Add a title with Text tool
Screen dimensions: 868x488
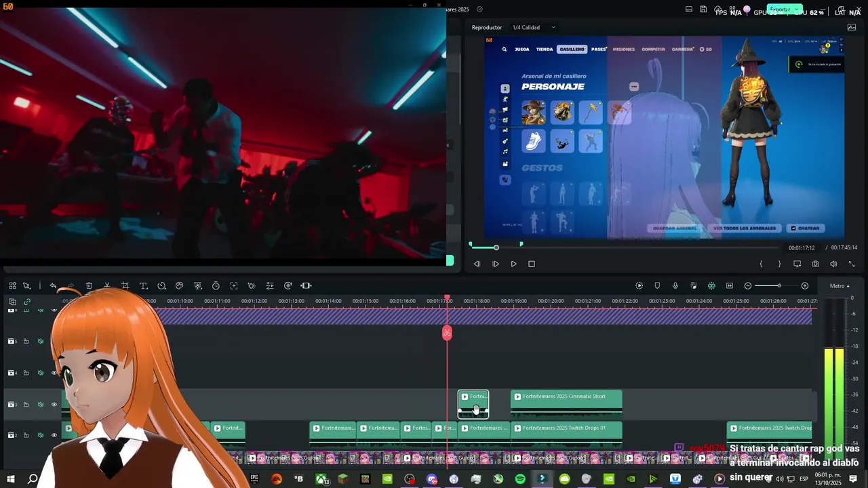[x=143, y=286]
